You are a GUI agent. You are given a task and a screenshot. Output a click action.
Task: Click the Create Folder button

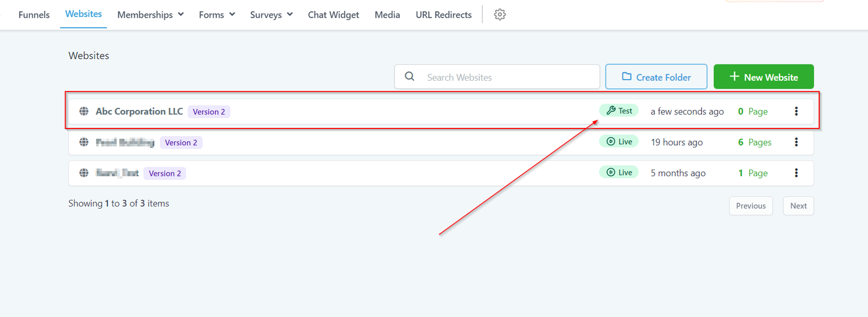(656, 77)
